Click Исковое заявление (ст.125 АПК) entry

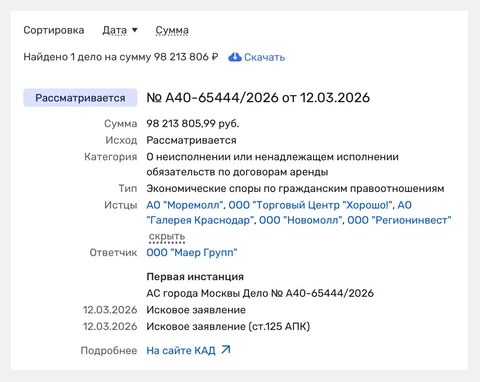[228, 326]
